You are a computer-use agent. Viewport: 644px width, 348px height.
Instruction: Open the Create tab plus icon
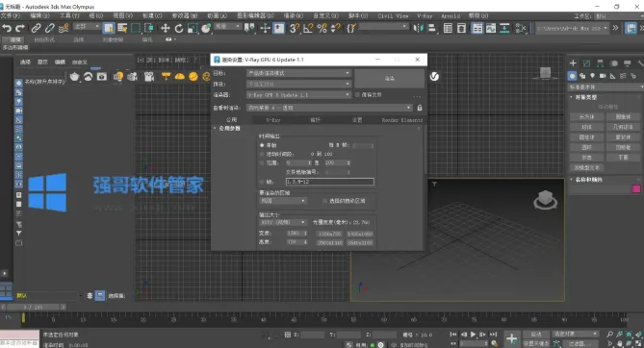[x=573, y=62]
